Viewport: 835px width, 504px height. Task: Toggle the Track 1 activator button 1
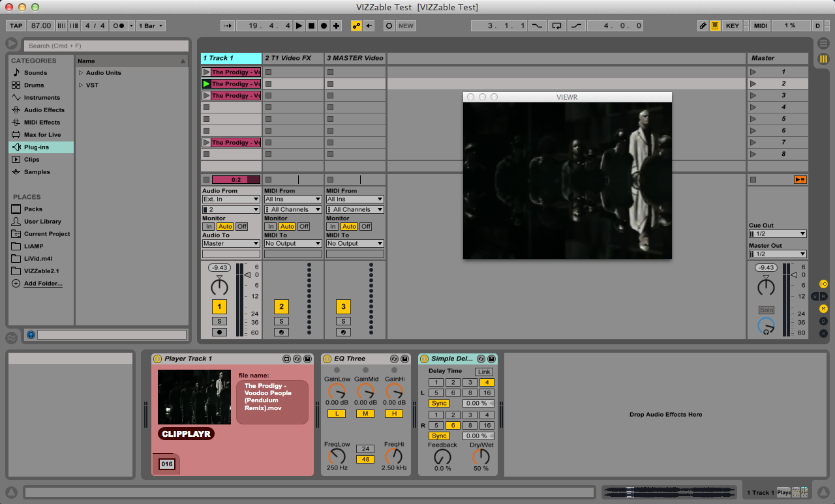(x=219, y=306)
